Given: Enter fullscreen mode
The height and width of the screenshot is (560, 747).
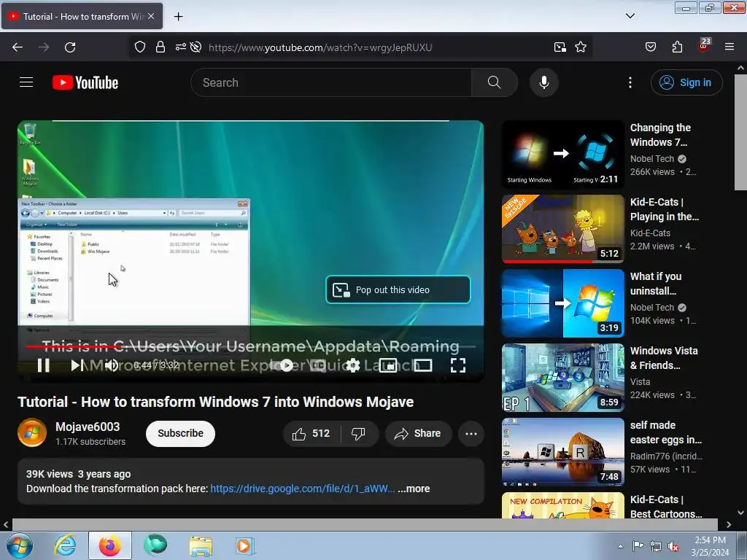Looking at the screenshot, I should coord(458,365).
